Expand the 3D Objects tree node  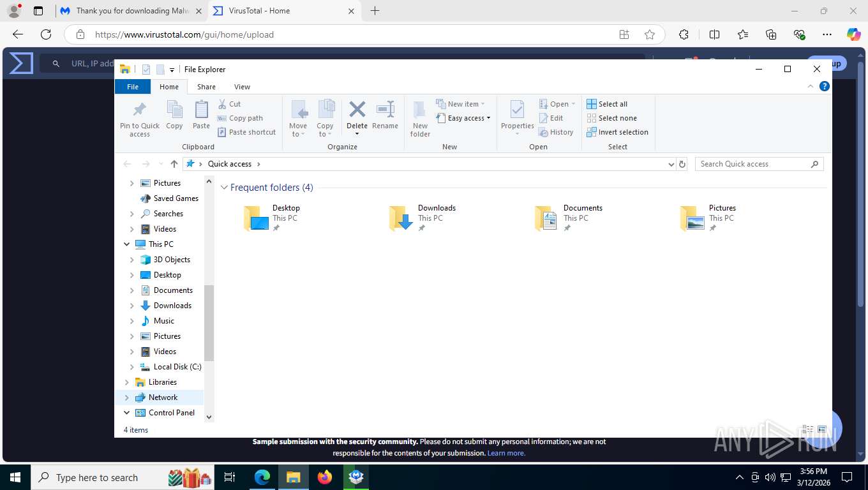point(132,260)
